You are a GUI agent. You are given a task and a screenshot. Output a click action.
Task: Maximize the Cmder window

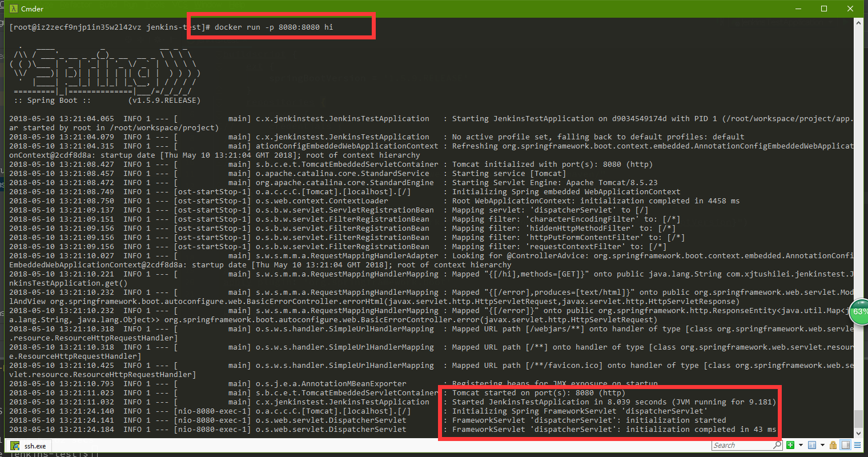point(824,9)
